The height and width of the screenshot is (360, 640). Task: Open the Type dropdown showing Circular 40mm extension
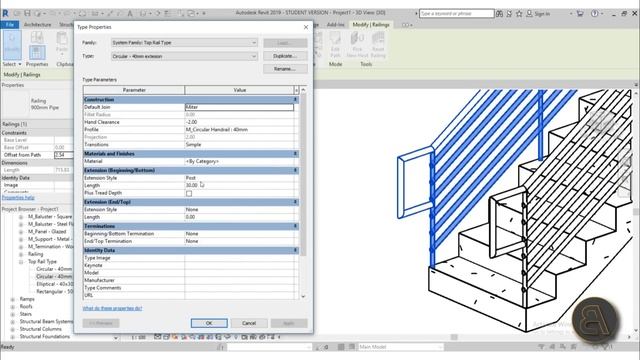pyautogui.click(x=184, y=56)
